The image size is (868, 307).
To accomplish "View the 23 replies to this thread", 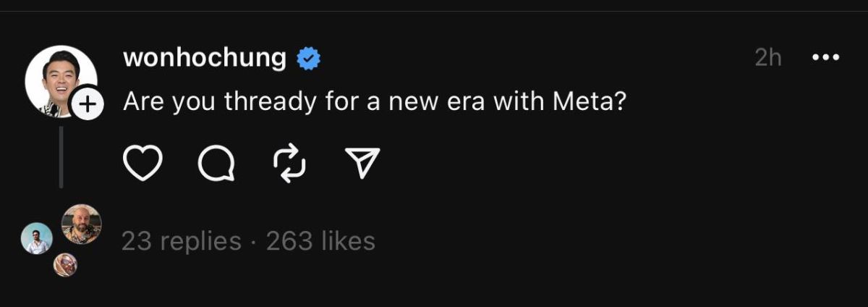I will click(x=181, y=241).
